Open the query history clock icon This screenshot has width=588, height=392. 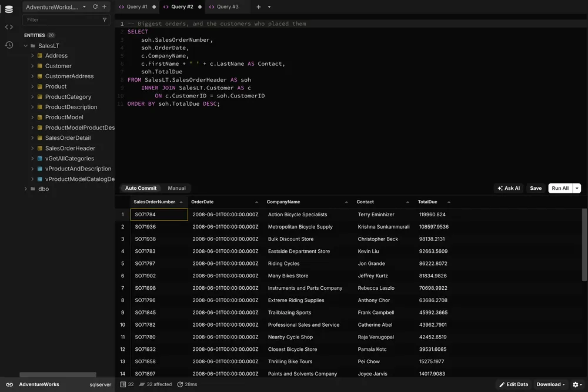coord(9,45)
